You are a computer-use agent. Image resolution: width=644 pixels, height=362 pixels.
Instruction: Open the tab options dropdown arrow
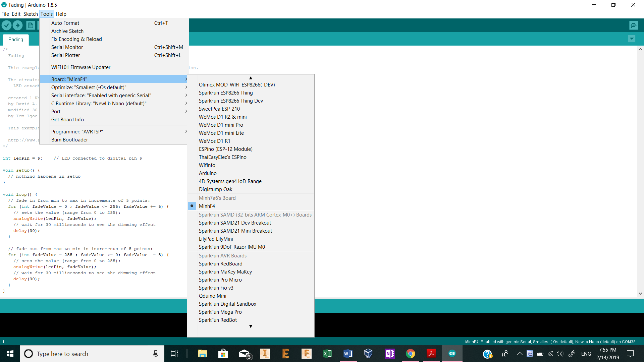point(632,39)
